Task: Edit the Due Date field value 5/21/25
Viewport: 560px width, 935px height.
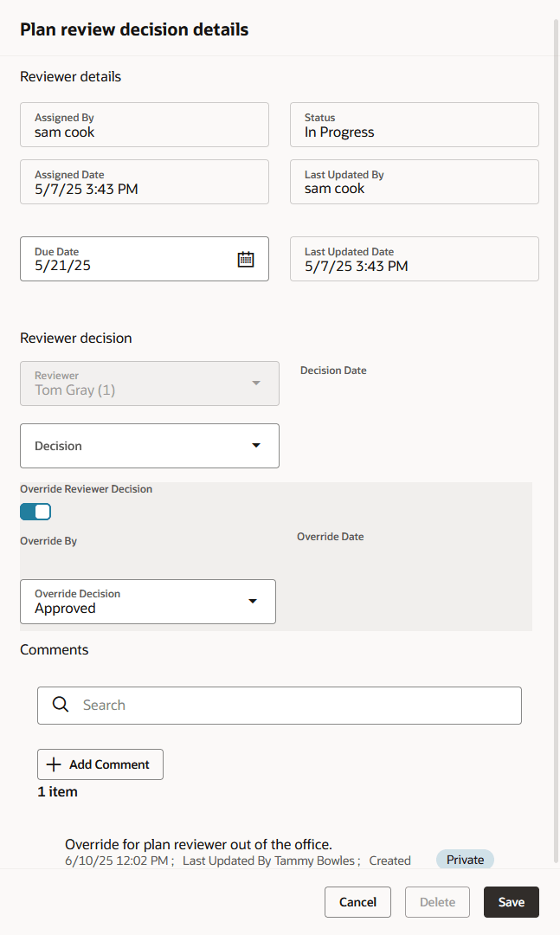Action: point(130,264)
